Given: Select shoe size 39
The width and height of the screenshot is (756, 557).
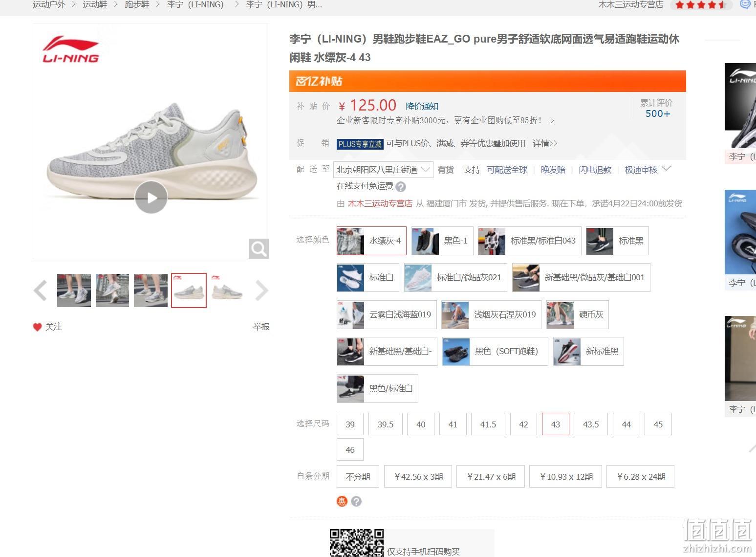Looking at the screenshot, I should click(x=350, y=424).
